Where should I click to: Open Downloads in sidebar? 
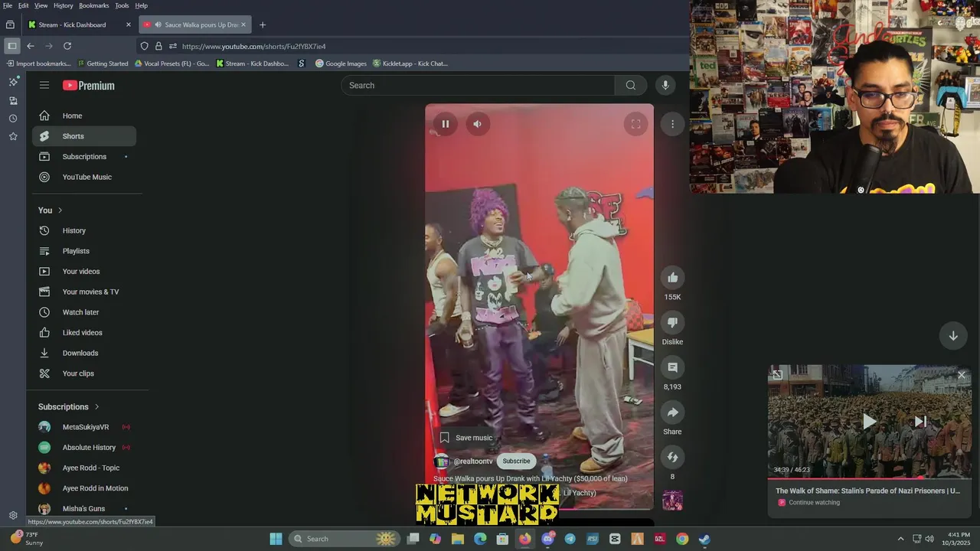coord(84,353)
